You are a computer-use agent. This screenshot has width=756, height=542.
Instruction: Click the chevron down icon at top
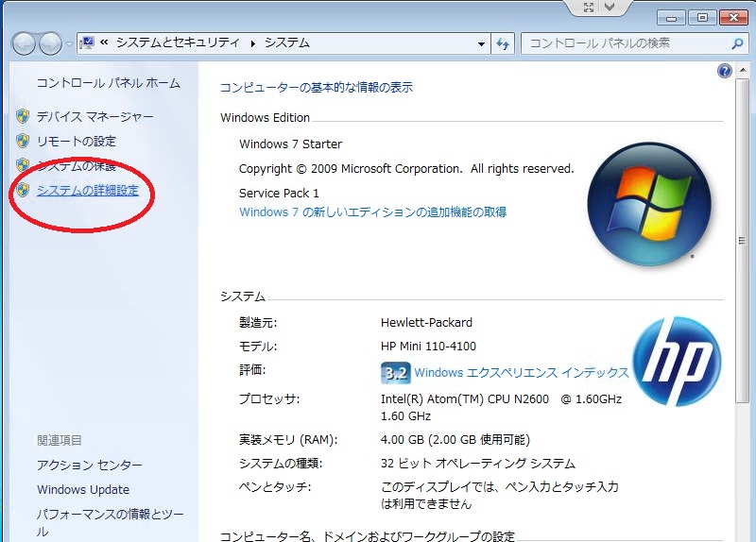610,7
